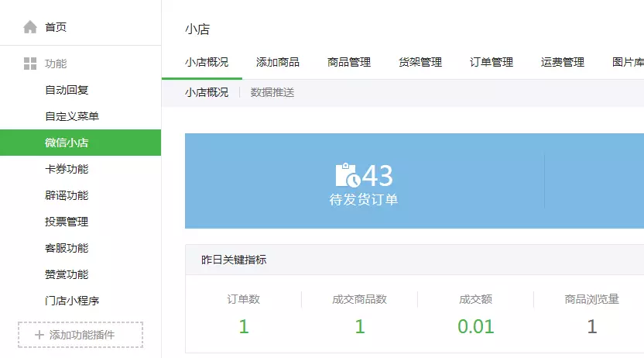
Task: Click the value 1 under 订单数
Action: 244,327
